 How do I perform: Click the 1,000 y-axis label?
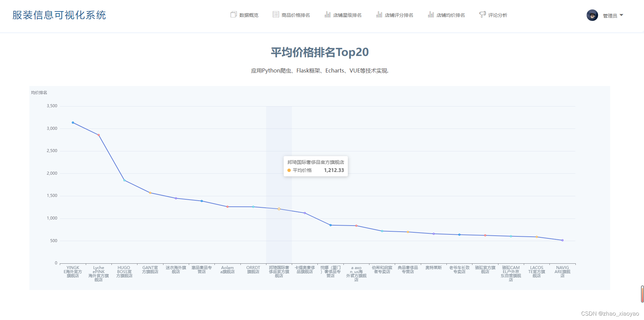pyautogui.click(x=52, y=218)
